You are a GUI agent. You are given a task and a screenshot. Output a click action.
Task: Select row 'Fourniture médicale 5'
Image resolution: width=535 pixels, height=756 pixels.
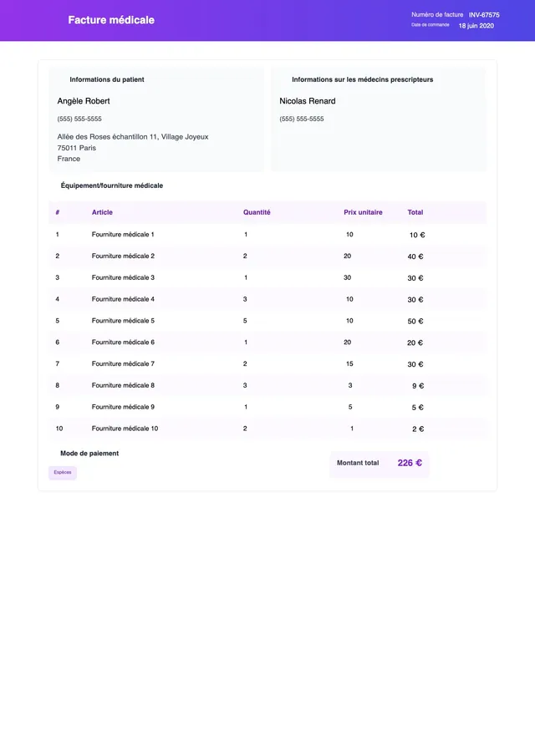267,321
